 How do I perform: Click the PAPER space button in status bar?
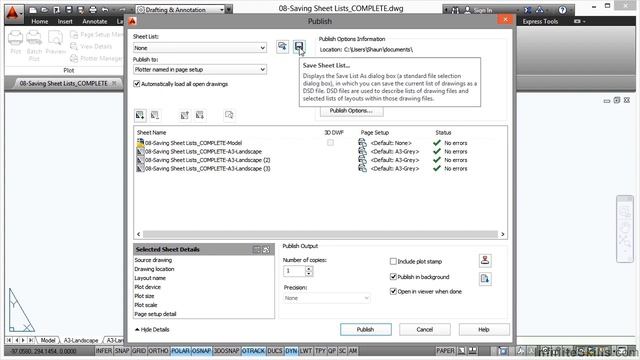coord(445,351)
